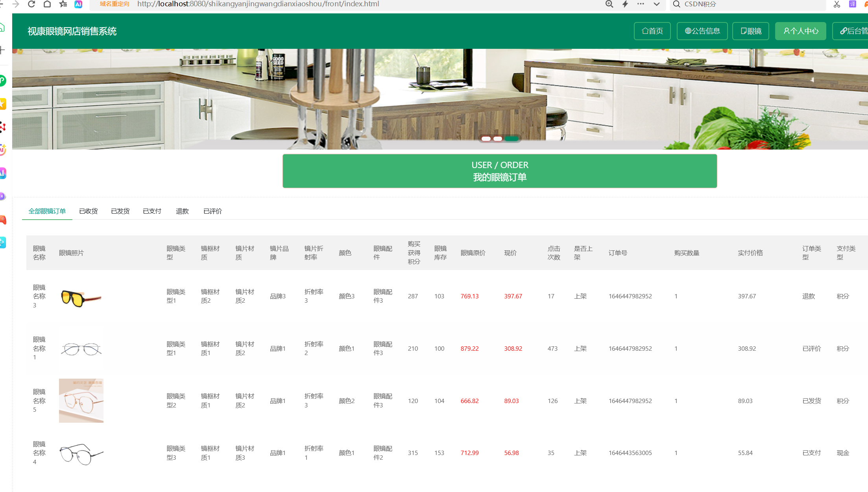Switch to the 已收货 tab

(x=88, y=211)
